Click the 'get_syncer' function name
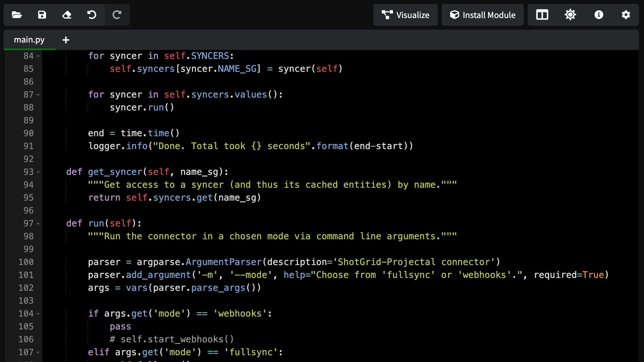This screenshot has width=644, height=362. pos(115,172)
